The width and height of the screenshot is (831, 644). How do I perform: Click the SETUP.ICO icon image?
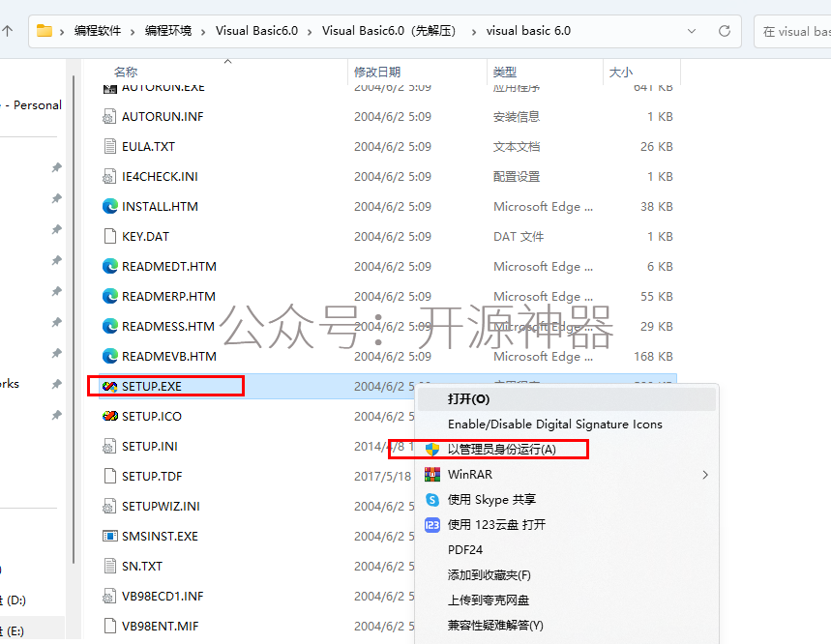pos(109,416)
